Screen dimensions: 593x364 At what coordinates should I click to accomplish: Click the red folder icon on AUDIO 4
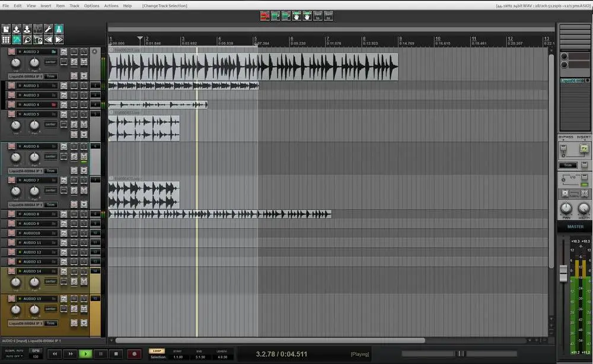tap(54, 105)
